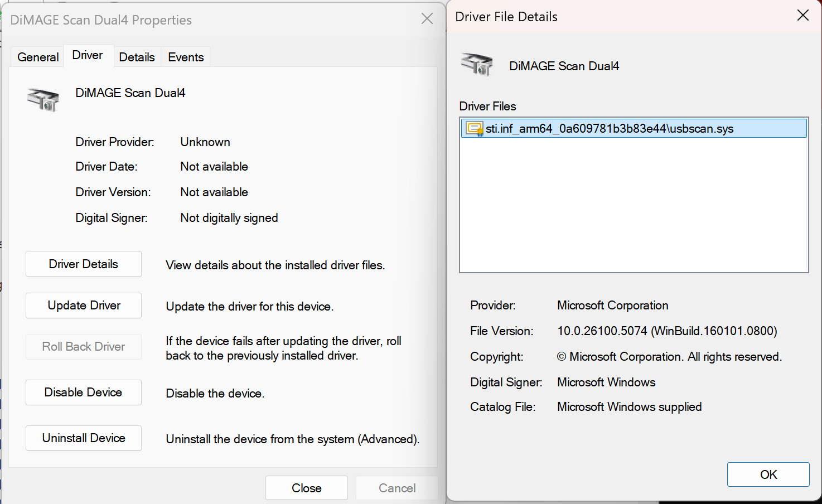822x504 pixels.
Task: Click Driver Date 'Not available' value
Action: 214,167
